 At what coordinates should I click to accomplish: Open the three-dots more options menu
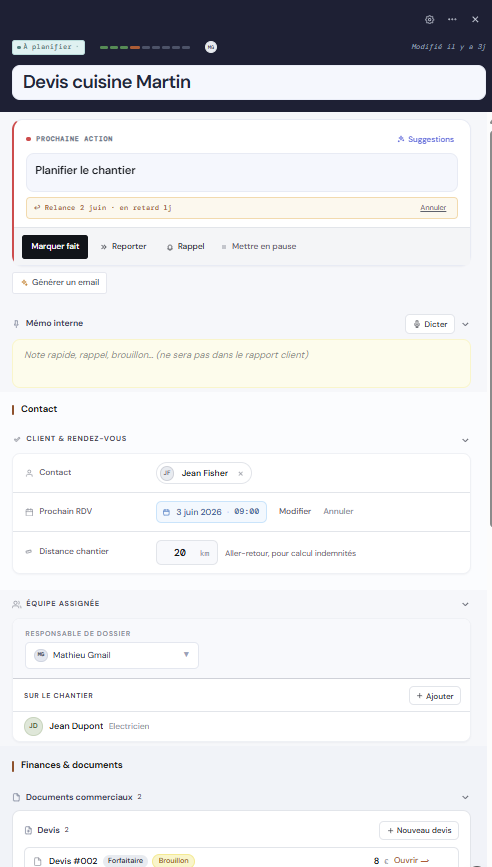coord(452,19)
